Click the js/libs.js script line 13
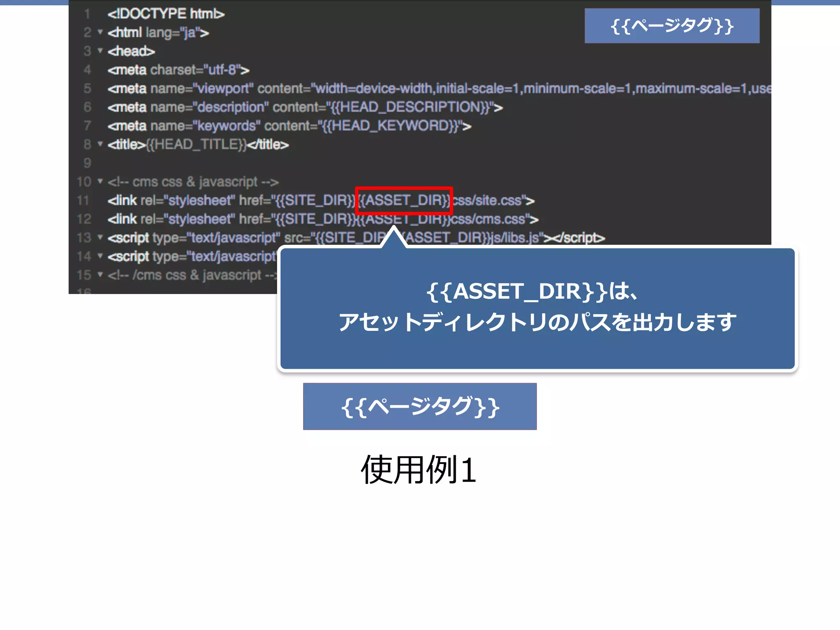This screenshot has width=840, height=630. (x=356, y=238)
